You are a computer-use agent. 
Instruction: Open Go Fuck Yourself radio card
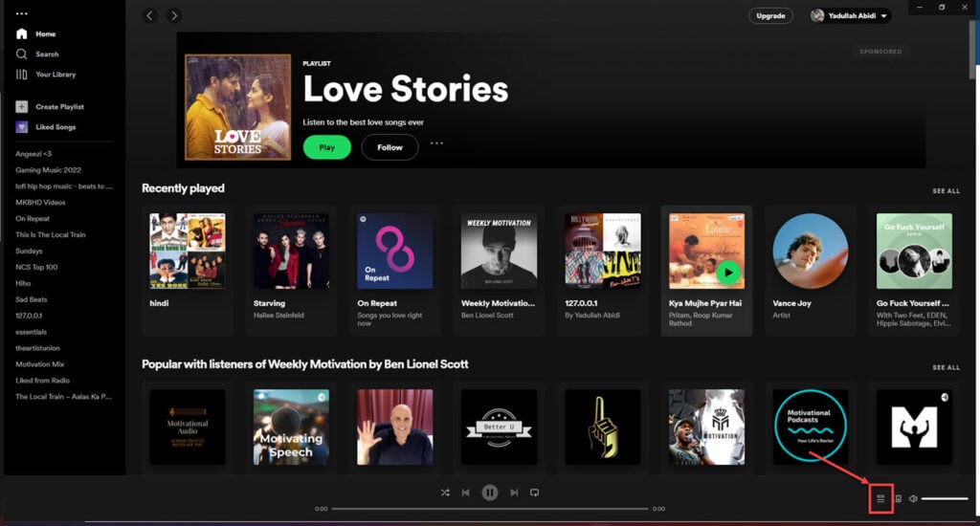[914, 271]
